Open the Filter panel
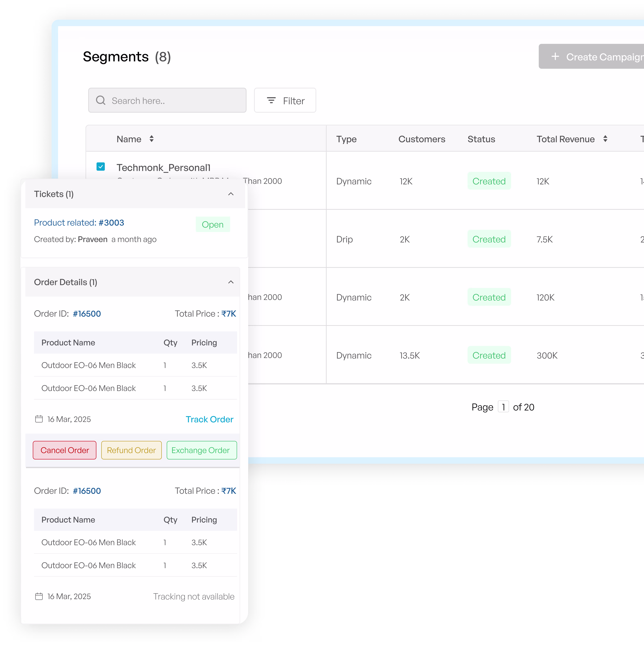Screen dimensions: 644x647 pos(285,100)
